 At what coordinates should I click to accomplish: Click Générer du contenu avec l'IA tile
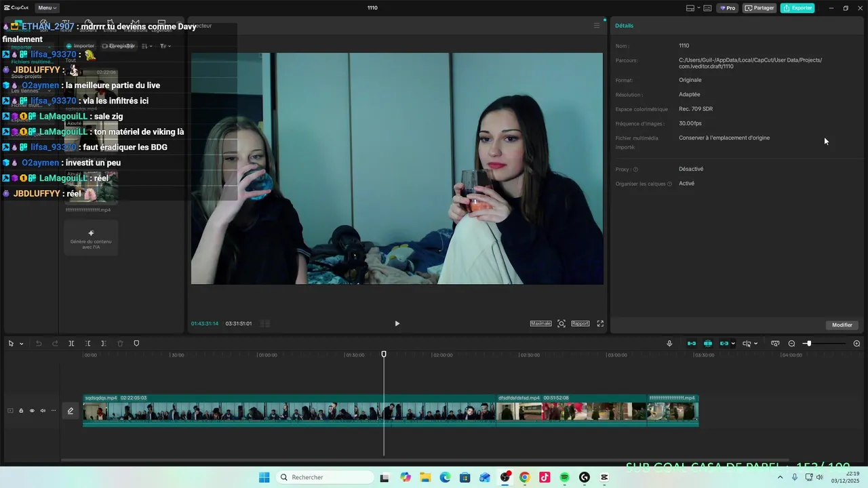[x=91, y=239]
